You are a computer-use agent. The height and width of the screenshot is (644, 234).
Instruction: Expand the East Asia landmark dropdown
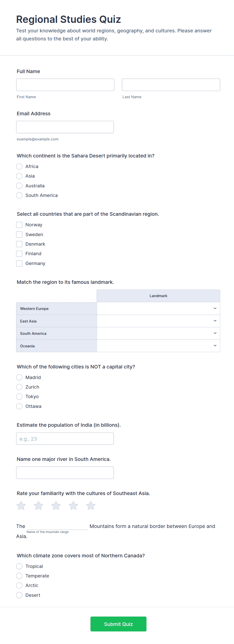point(158,321)
